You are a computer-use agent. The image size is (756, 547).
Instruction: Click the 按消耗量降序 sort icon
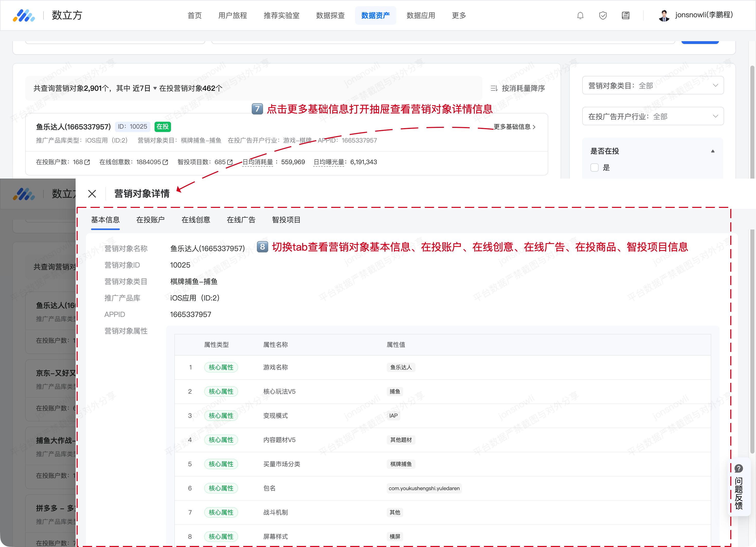tap(494, 89)
